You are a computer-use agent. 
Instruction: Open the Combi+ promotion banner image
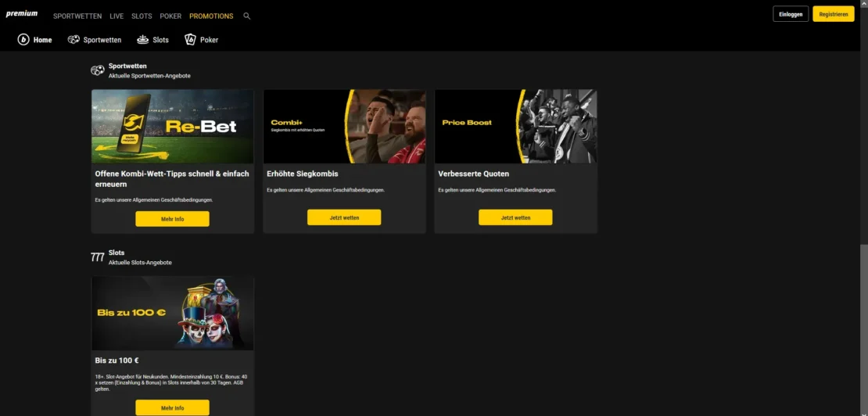pyautogui.click(x=344, y=127)
